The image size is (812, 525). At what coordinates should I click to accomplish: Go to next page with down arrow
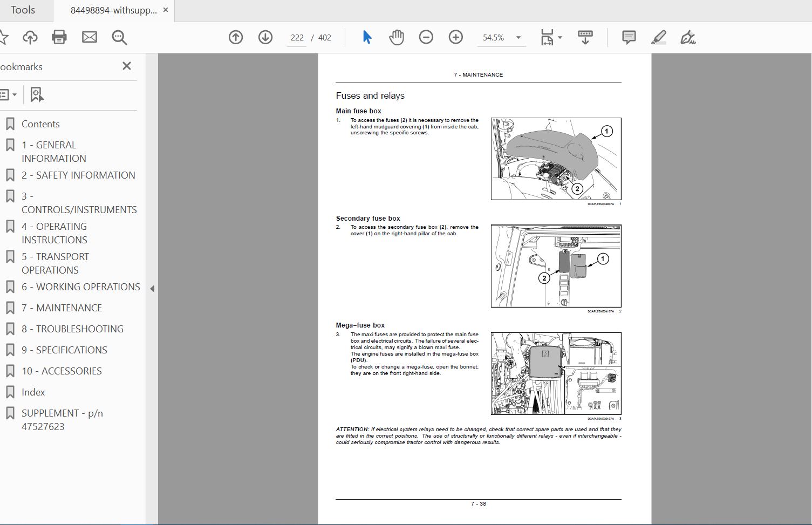[265, 37]
